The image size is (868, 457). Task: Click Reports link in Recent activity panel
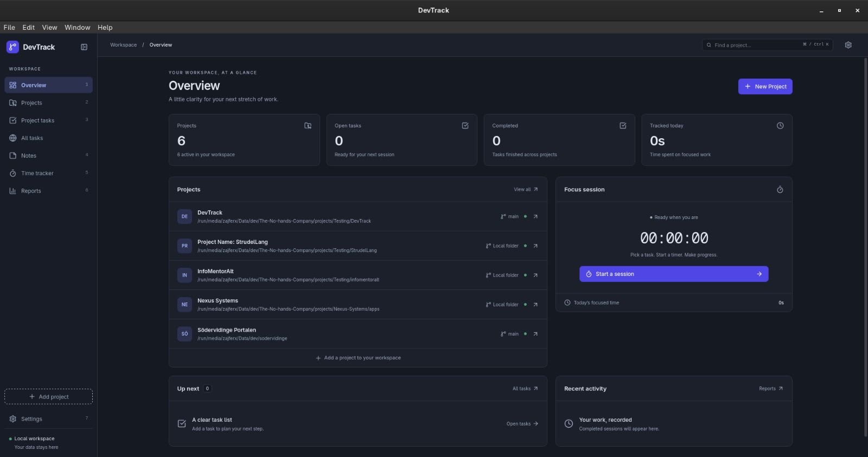click(x=771, y=389)
